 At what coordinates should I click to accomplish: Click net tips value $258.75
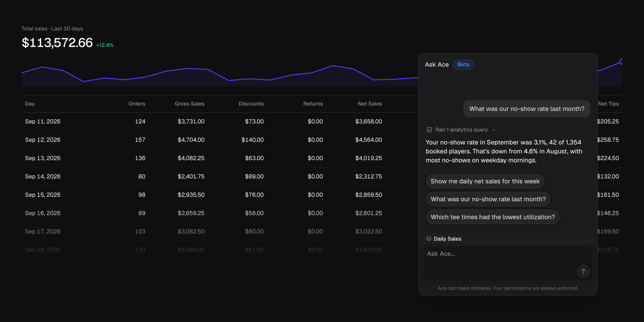click(x=608, y=140)
